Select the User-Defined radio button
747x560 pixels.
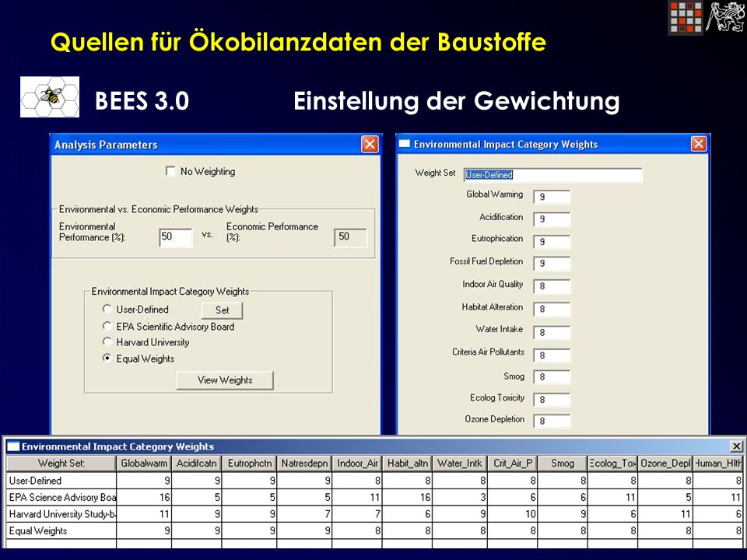click(107, 309)
